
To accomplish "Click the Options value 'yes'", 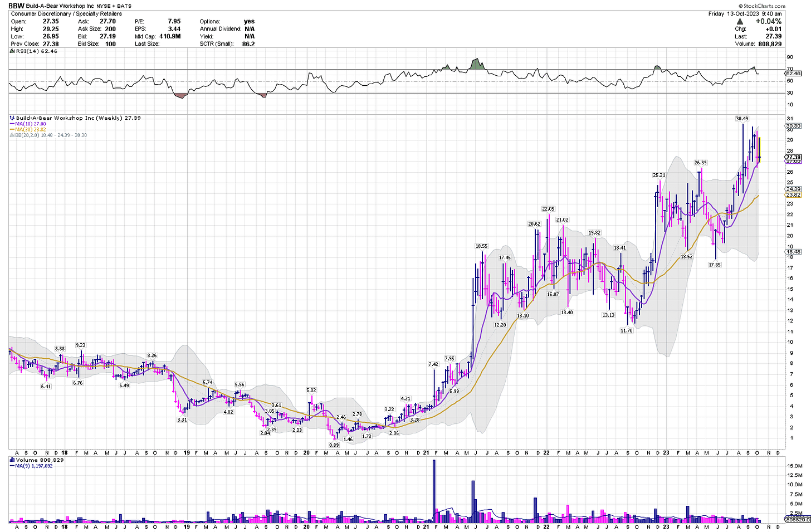I will [249, 22].
